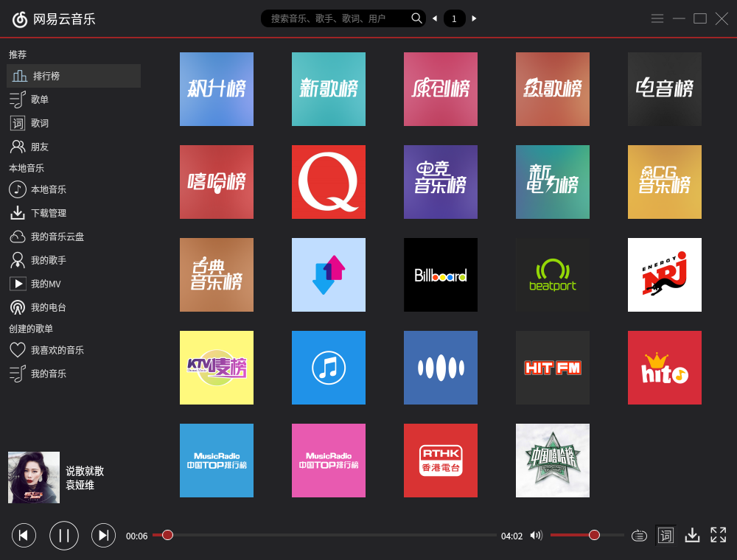The image size is (737, 560).
Task: Toggle the 词 lyrics button in player bar
Action: click(666, 536)
